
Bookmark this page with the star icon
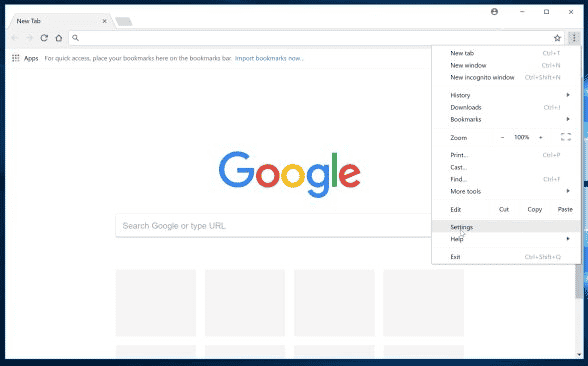[557, 38]
